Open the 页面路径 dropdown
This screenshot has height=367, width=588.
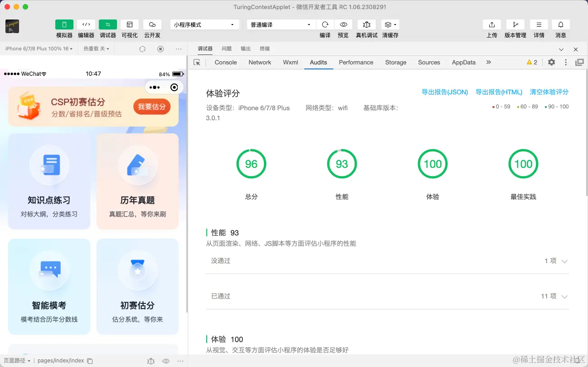pyautogui.click(x=17, y=361)
